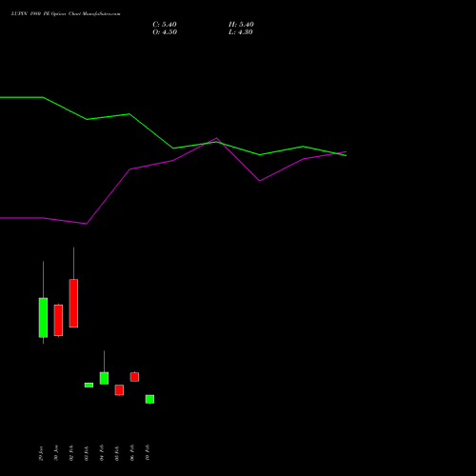Select the low value 'L: 4.30'
The width and height of the screenshot is (476, 476).
pos(241,32)
